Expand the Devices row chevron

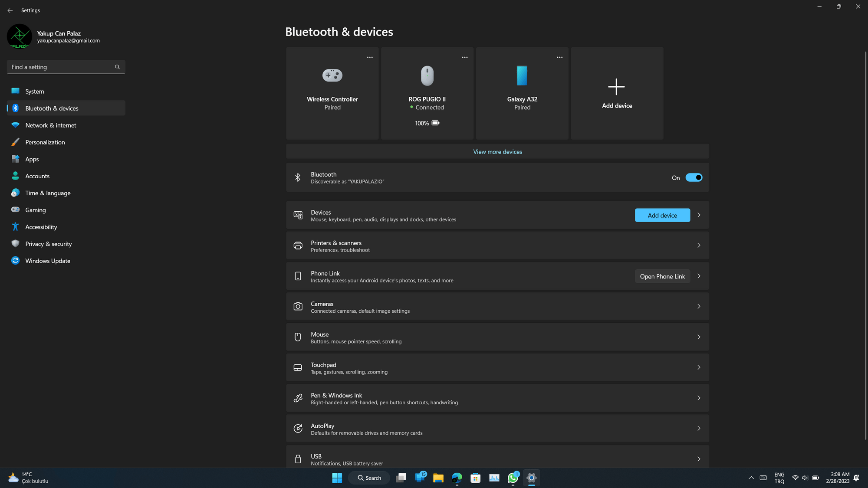click(699, 215)
